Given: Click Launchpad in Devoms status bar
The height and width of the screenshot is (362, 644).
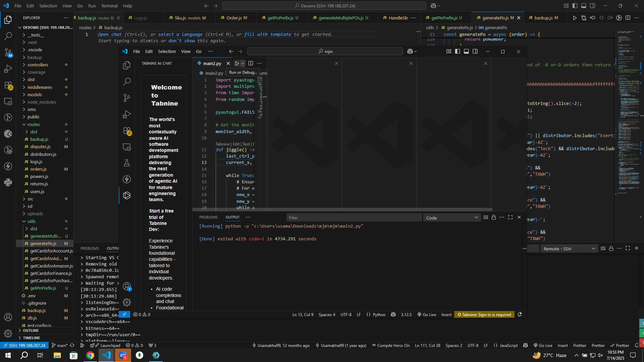Looking at the screenshot, I should [x=105, y=345].
